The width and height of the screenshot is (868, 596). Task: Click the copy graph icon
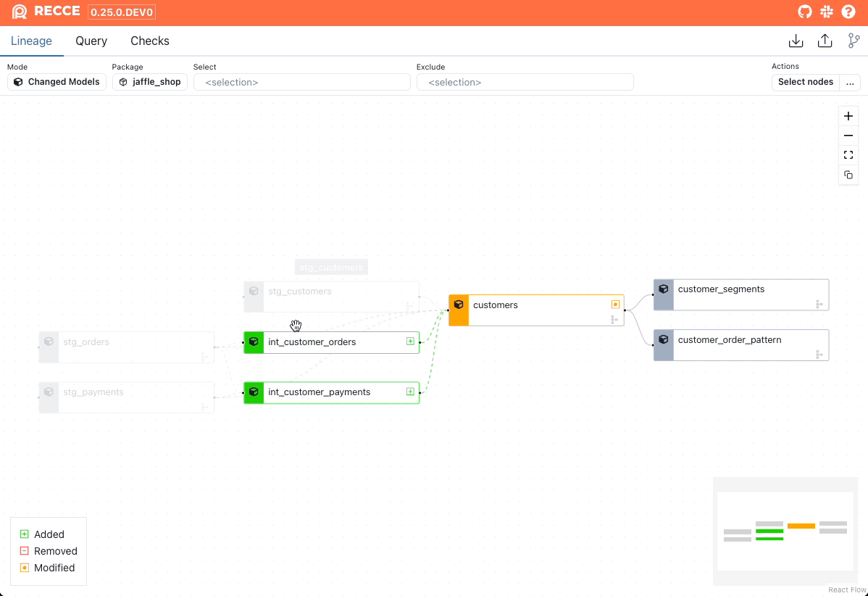click(x=848, y=175)
